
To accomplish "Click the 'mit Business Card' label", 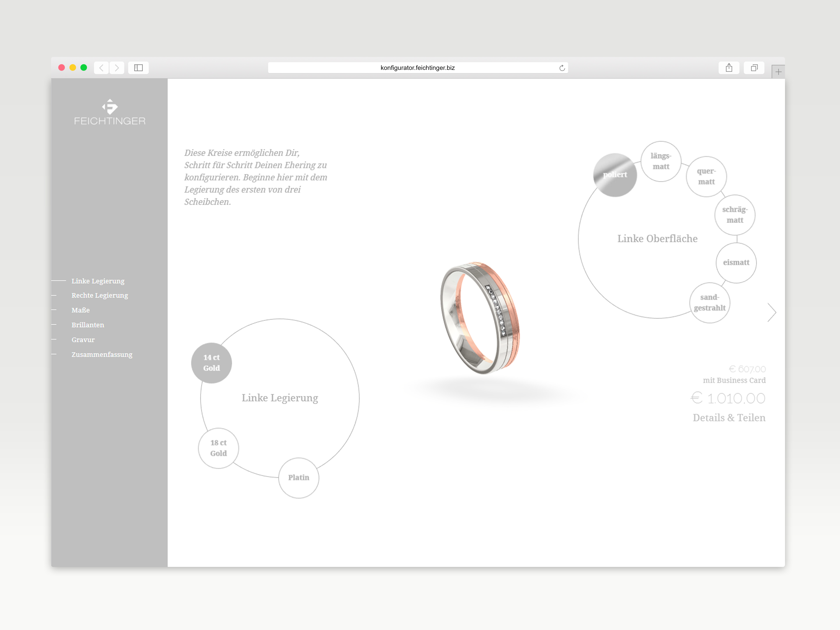I will 734,380.
